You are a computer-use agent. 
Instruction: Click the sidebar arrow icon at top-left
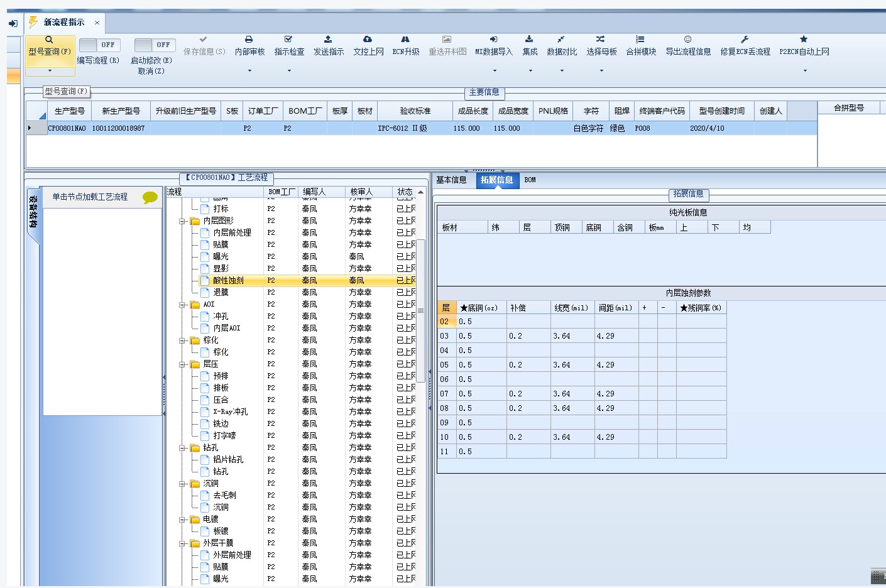[x=13, y=23]
